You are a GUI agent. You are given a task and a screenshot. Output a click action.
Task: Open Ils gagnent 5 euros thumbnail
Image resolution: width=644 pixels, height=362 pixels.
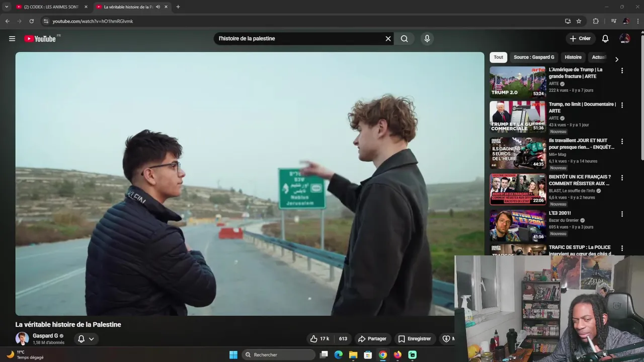pyautogui.click(x=518, y=153)
